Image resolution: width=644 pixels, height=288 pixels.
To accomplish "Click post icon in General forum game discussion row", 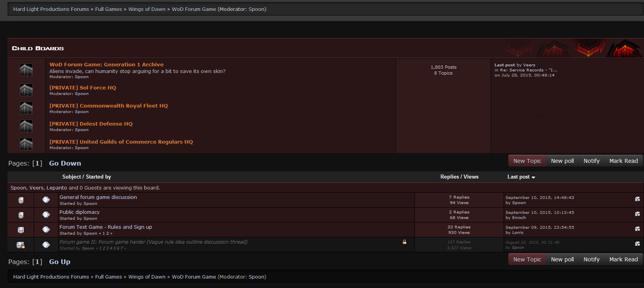I will pyautogui.click(x=46, y=200).
